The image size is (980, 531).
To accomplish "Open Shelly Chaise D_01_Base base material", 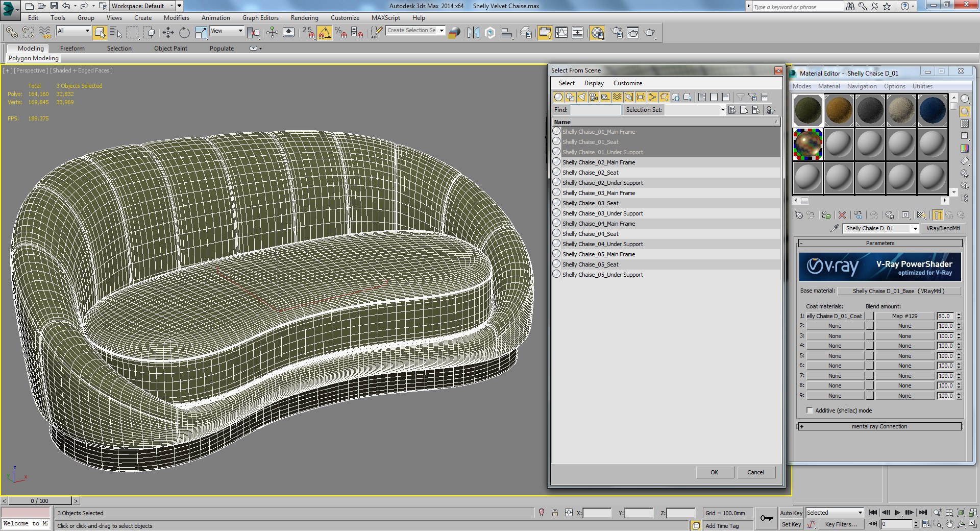I will 898,291.
